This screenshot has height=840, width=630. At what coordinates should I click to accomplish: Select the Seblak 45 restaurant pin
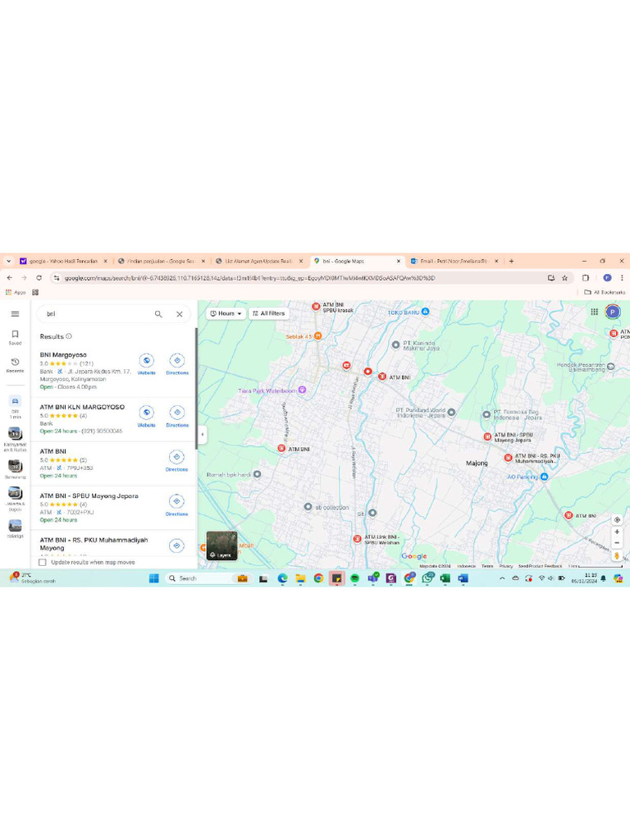coord(317,336)
